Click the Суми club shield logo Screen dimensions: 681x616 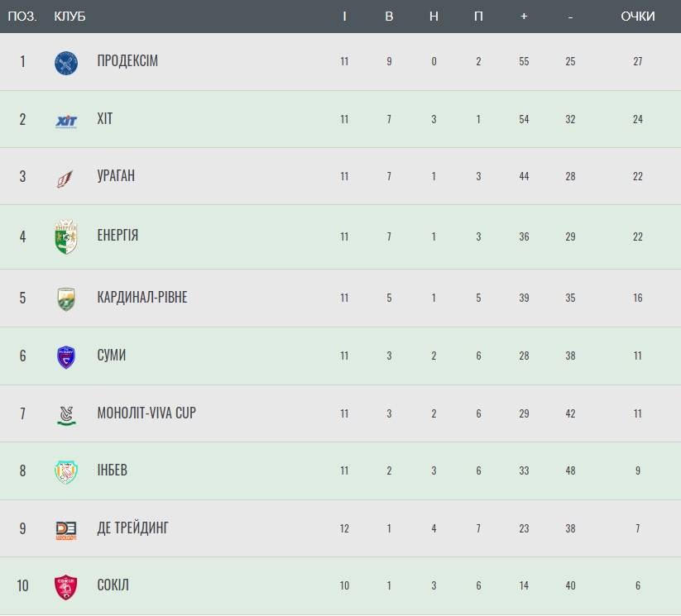click(x=66, y=356)
